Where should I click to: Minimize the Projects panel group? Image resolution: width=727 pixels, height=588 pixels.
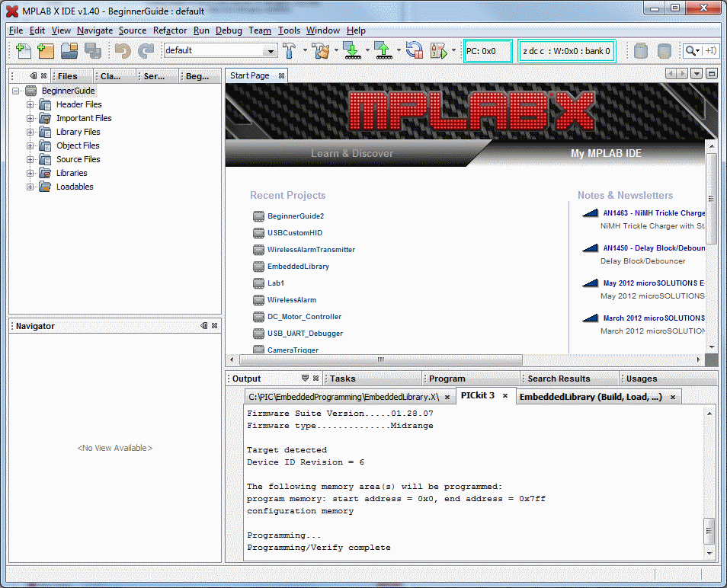(x=34, y=76)
